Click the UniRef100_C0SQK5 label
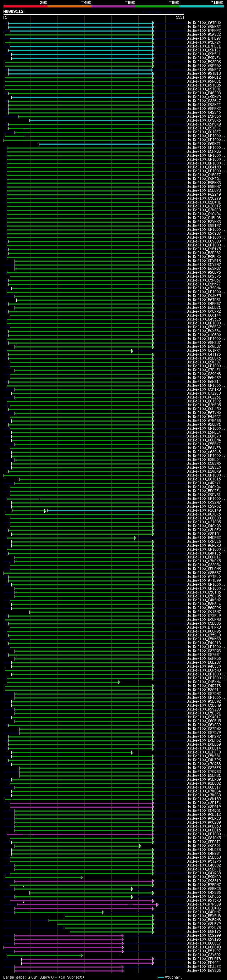 click(x=203, y=120)
